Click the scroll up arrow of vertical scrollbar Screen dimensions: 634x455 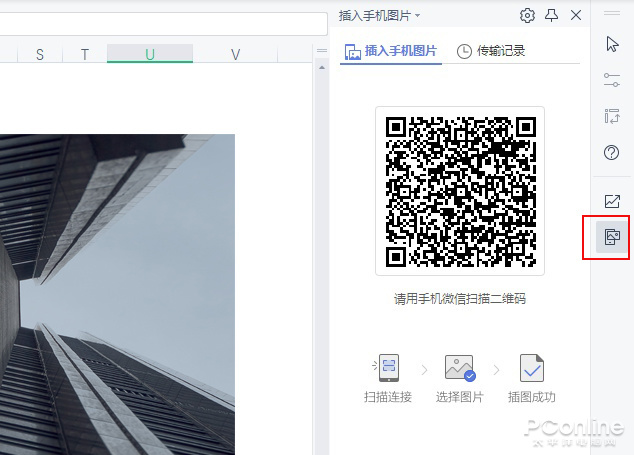pos(322,68)
